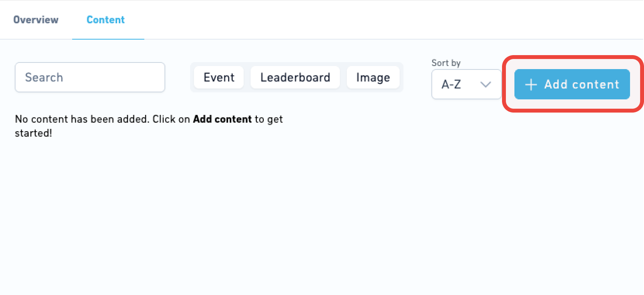644x295 pixels.
Task: Toggle the Image filter chip
Action: pyautogui.click(x=373, y=77)
